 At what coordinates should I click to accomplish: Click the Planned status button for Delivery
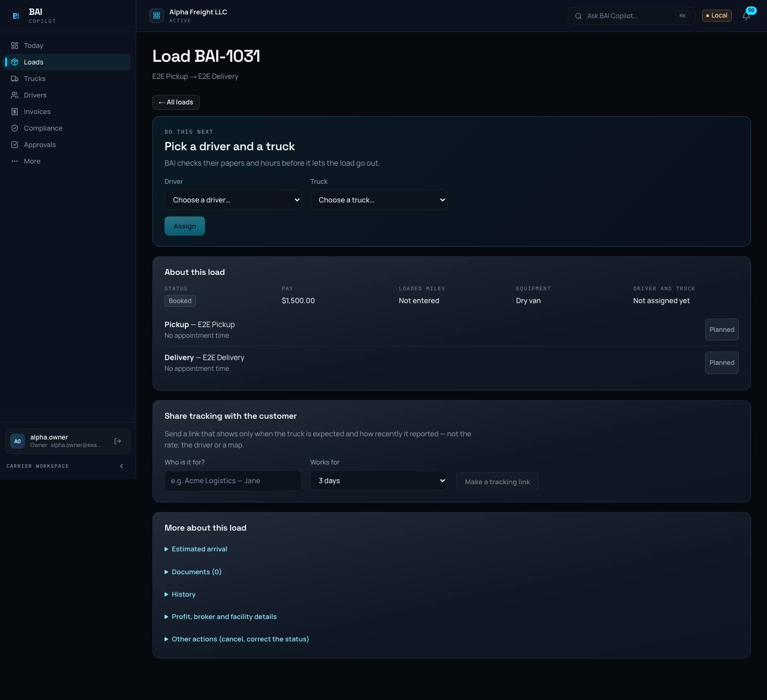point(722,363)
